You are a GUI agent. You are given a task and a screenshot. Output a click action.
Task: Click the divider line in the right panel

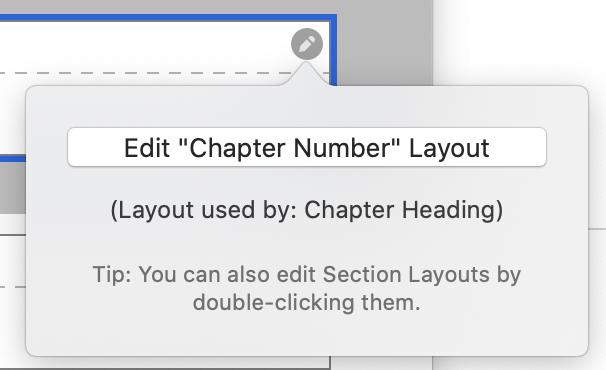(x=597, y=229)
